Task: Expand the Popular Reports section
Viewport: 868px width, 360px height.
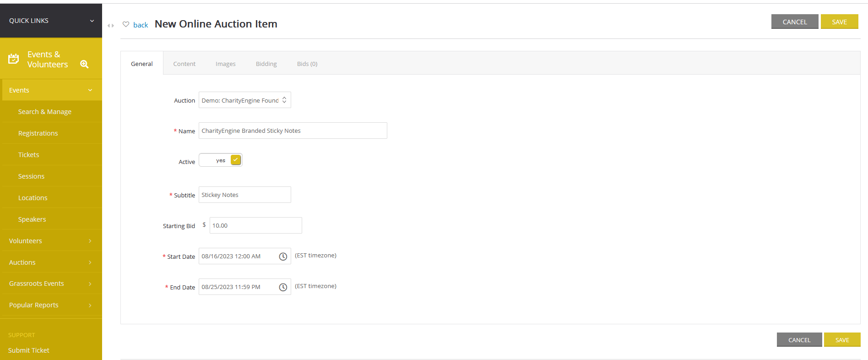Action: pyautogui.click(x=51, y=305)
